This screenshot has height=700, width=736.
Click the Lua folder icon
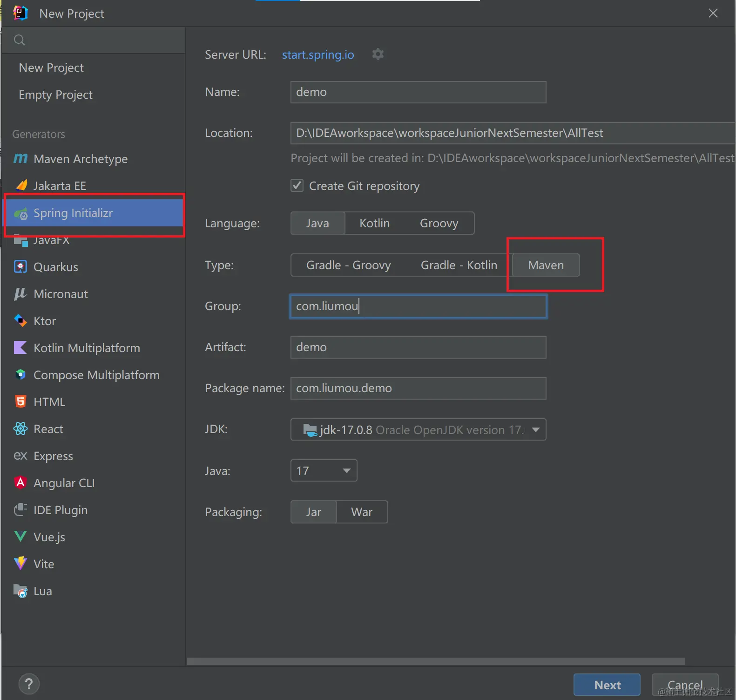tap(20, 591)
